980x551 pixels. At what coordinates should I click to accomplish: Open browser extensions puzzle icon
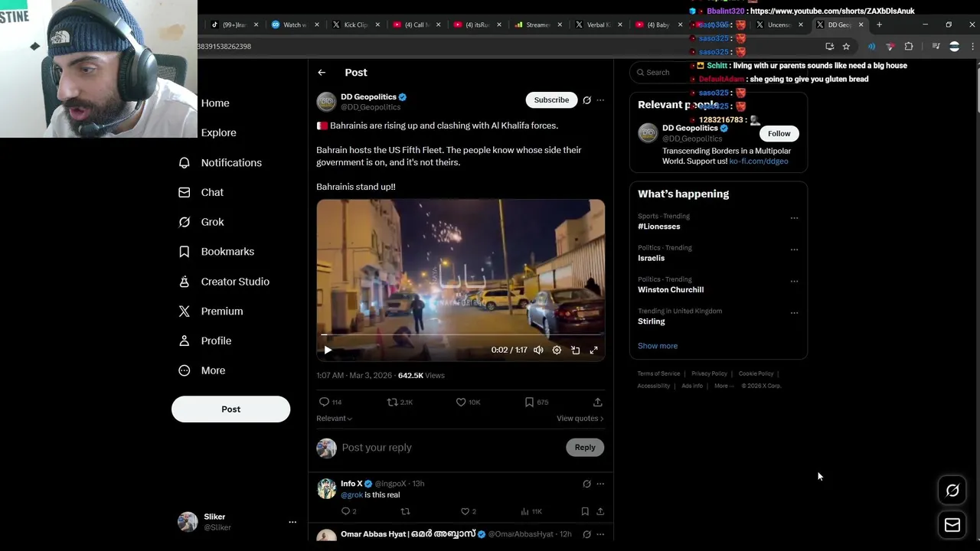click(909, 47)
